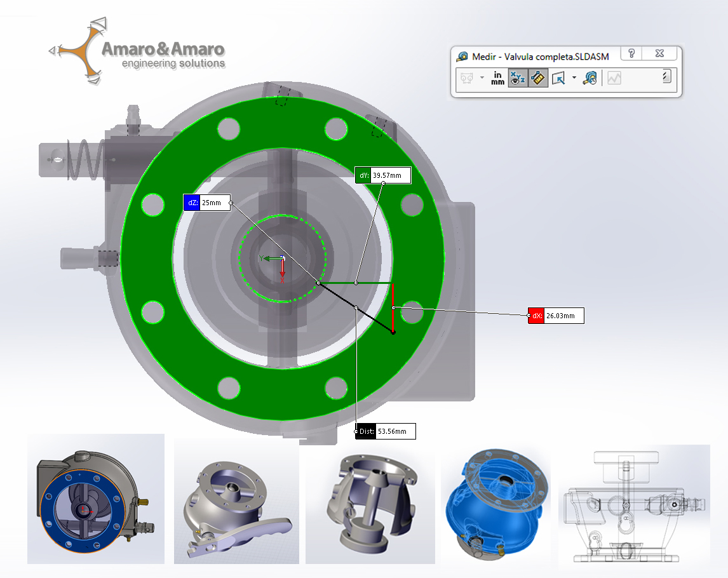
Task: Click the sensor graph icon in the Medir toolbar
Action: (x=614, y=78)
